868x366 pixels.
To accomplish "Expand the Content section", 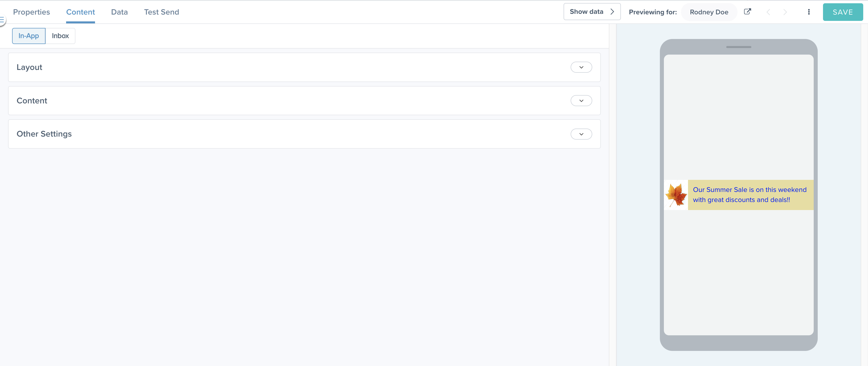I will (581, 100).
